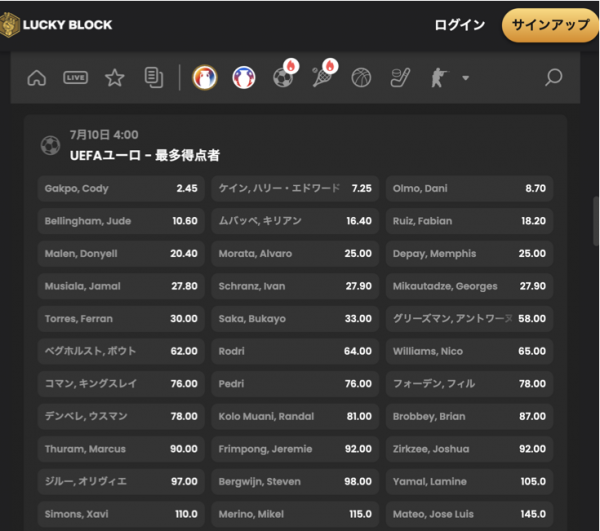The image size is (600, 531).
Task: Click the page vertical scrollbar thumb
Action: pyautogui.click(x=596, y=221)
